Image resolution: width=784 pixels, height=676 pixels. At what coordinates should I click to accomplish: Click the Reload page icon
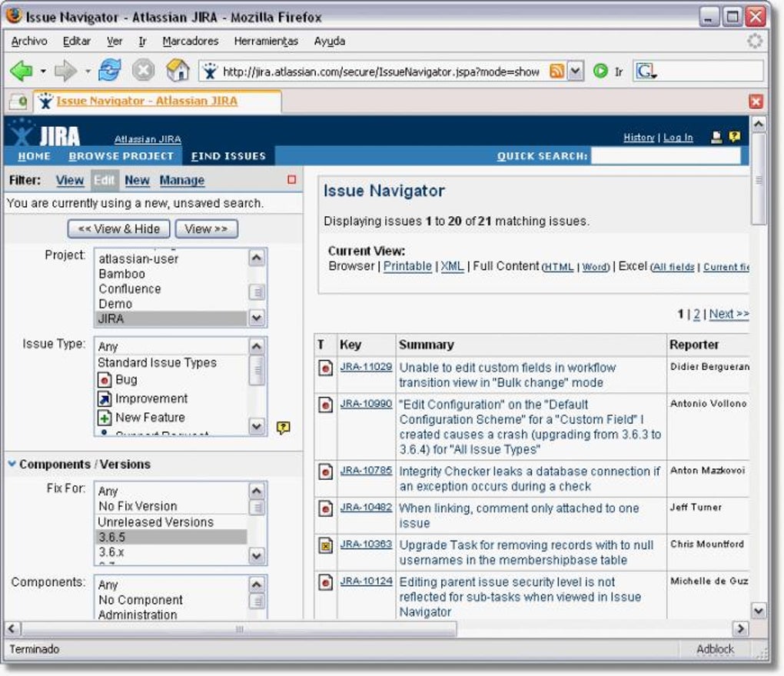coord(109,71)
